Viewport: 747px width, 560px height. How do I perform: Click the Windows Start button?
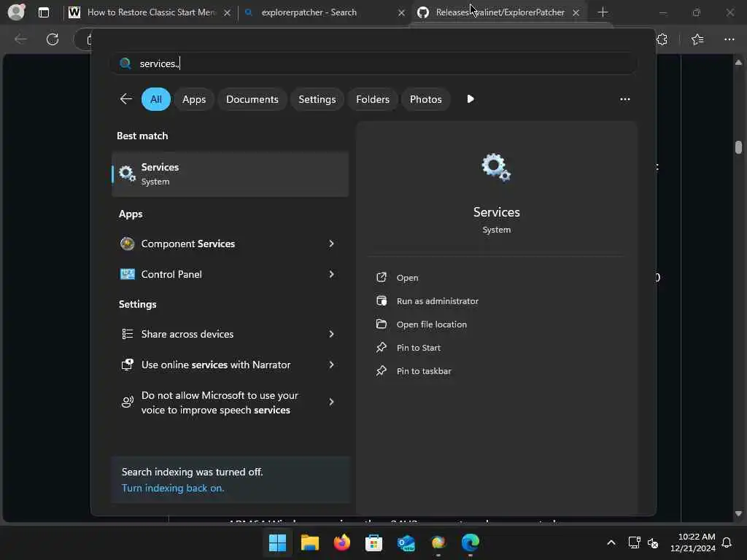(277, 542)
